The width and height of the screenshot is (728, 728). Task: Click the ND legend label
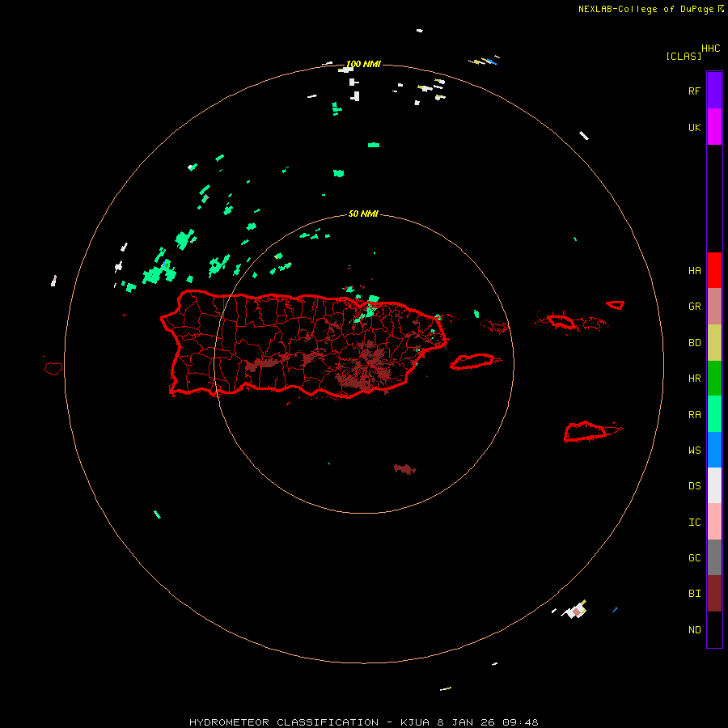point(695,630)
